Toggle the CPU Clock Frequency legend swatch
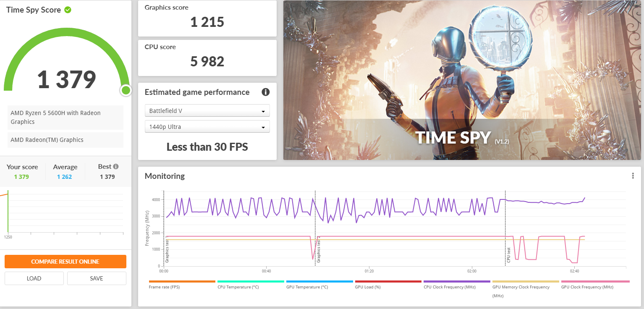 (457, 282)
